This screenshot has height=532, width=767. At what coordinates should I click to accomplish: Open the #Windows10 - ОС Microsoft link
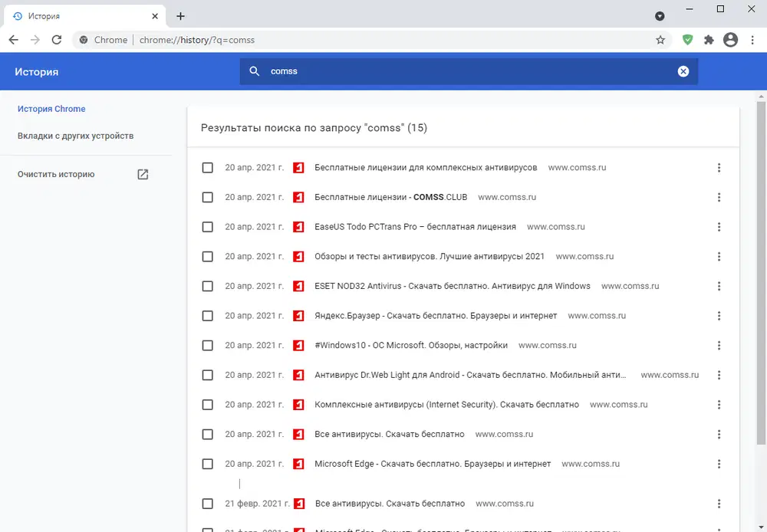(x=411, y=346)
